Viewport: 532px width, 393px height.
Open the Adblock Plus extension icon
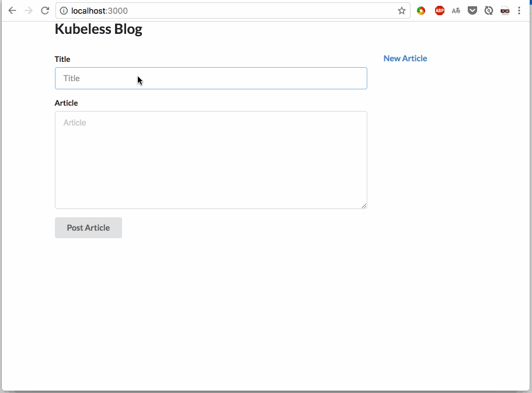click(x=439, y=11)
